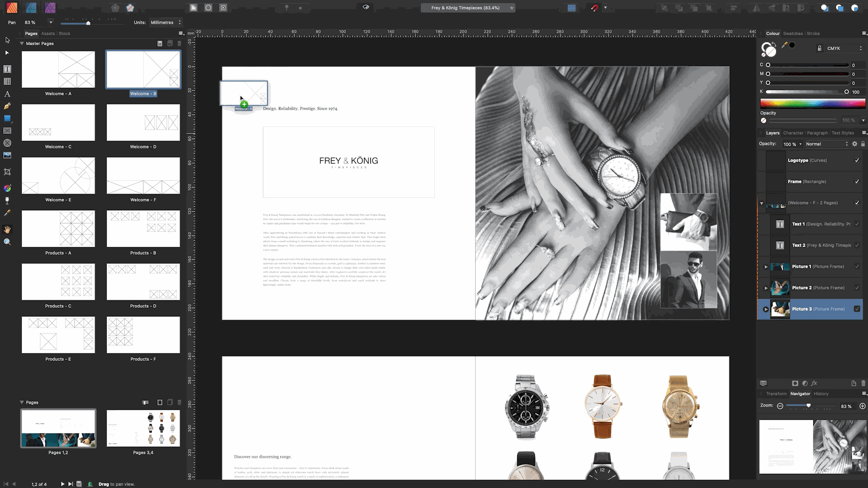Toggle visibility of Picture 3 layer
This screenshot has height=488, width=868.
(858, 309)
